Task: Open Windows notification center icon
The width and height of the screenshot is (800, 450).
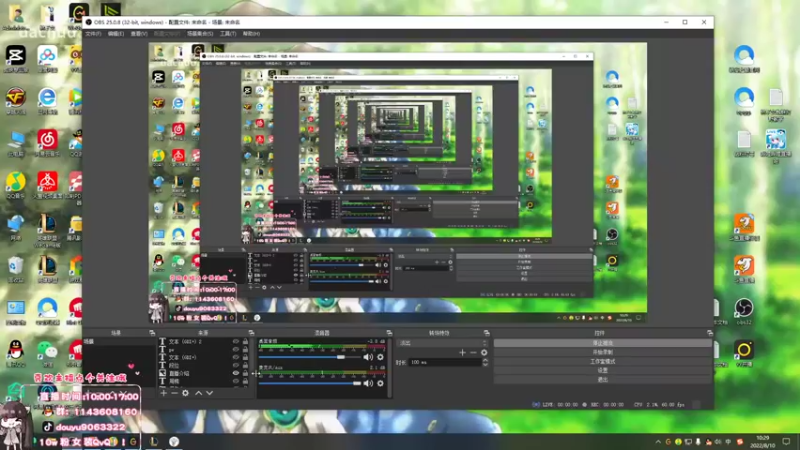Action: 786,441
